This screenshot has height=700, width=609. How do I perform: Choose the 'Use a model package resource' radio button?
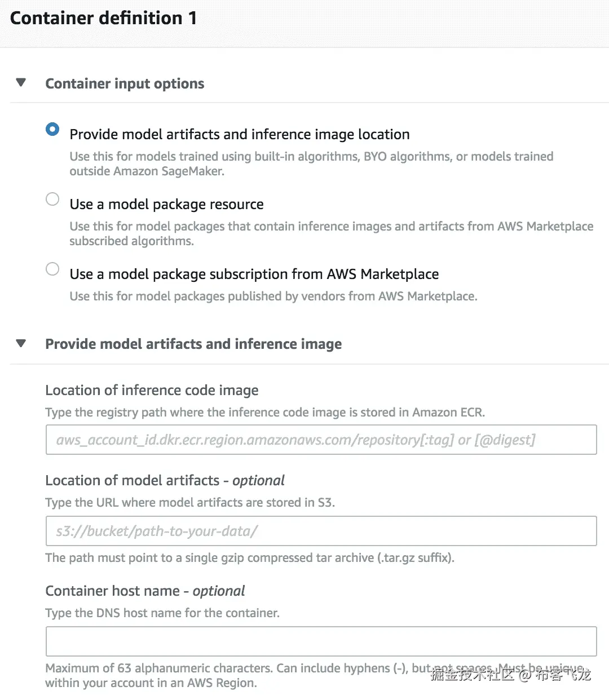click(52, 200)
